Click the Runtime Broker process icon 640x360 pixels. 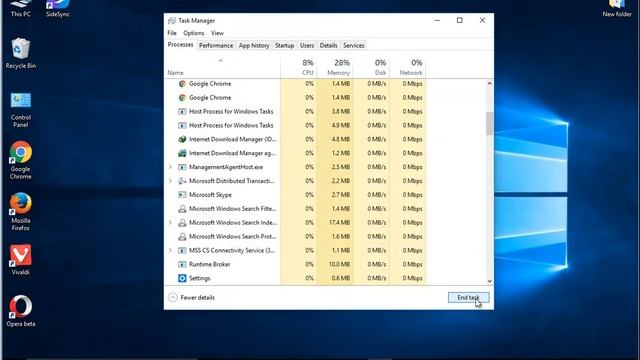[182, 264]
